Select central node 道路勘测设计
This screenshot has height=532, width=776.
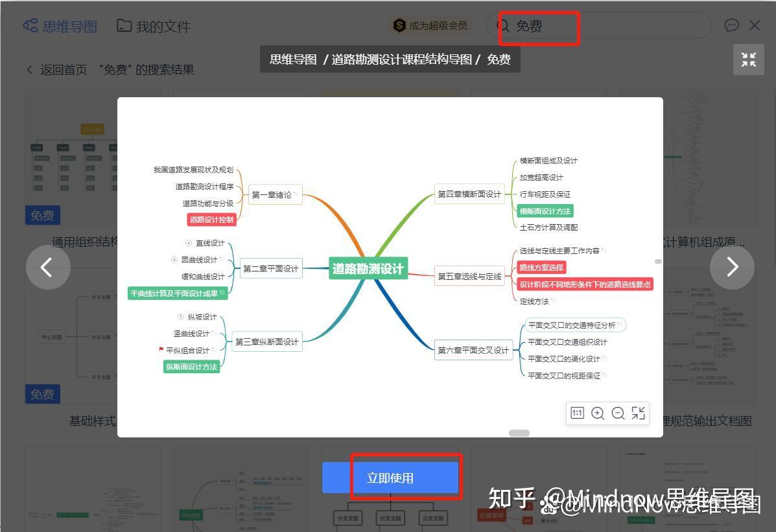pyautogui.click(x=368, y=268)
